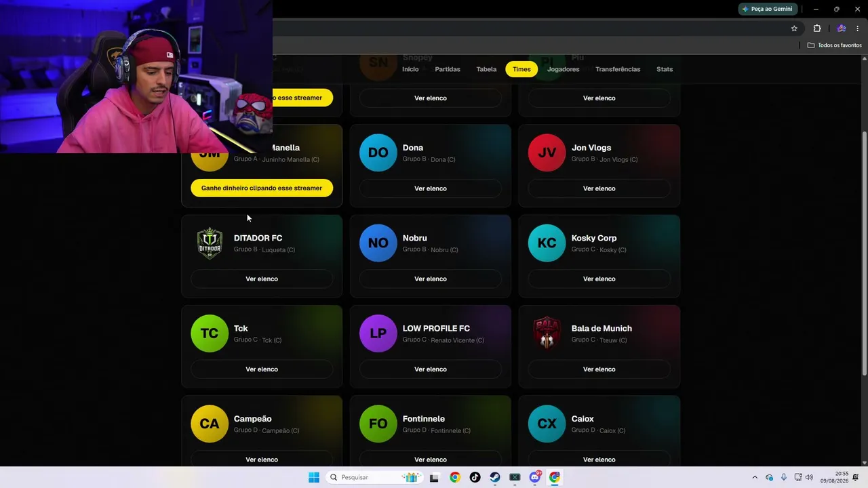Open the Tabela tab

coord(486,69)
